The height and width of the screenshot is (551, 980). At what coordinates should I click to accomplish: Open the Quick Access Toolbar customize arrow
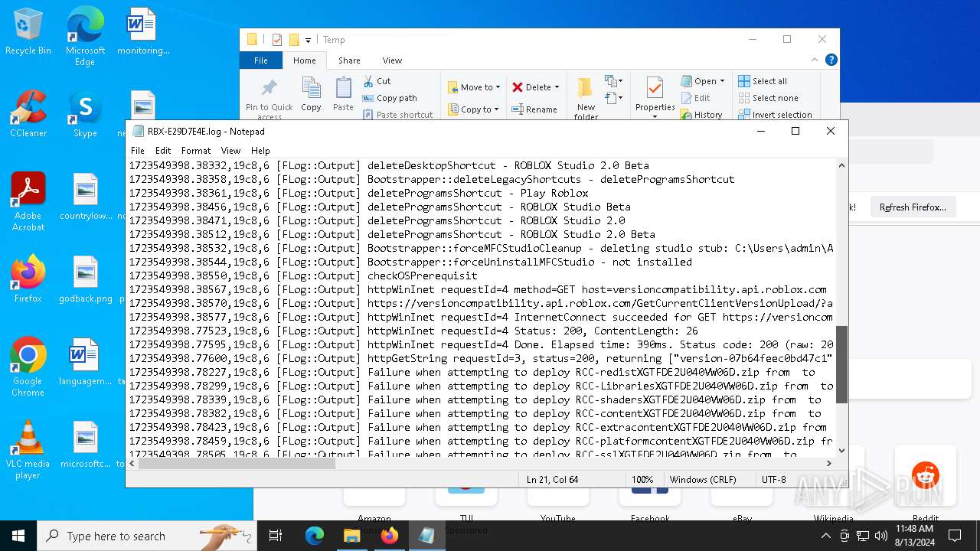(308, 40)
